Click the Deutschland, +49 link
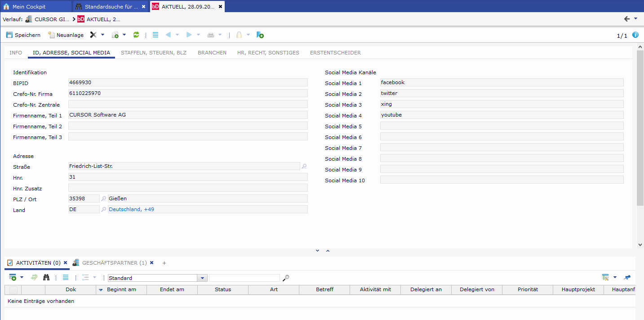The image size is (644, 320). point(132,209)
